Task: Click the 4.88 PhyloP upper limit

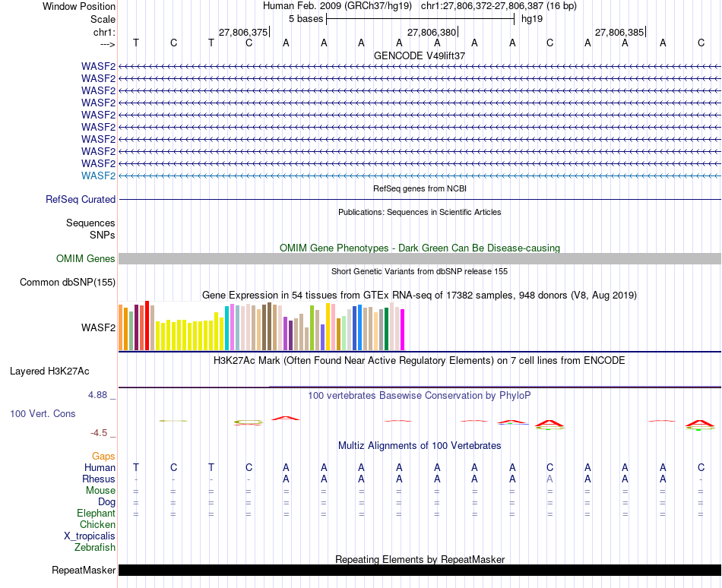Action: click(x=97, y=395)
